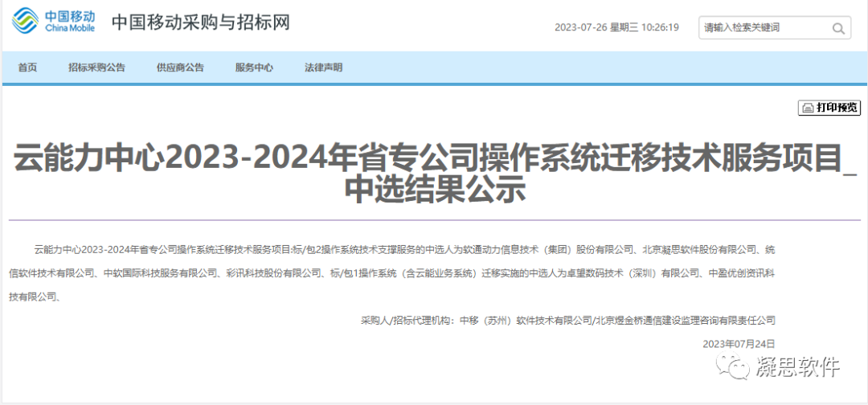This screenshot has height=405, width=868.
Task: Click the announcement headline 云能力中心2023-2024年
Action: (x=433, y=174)
